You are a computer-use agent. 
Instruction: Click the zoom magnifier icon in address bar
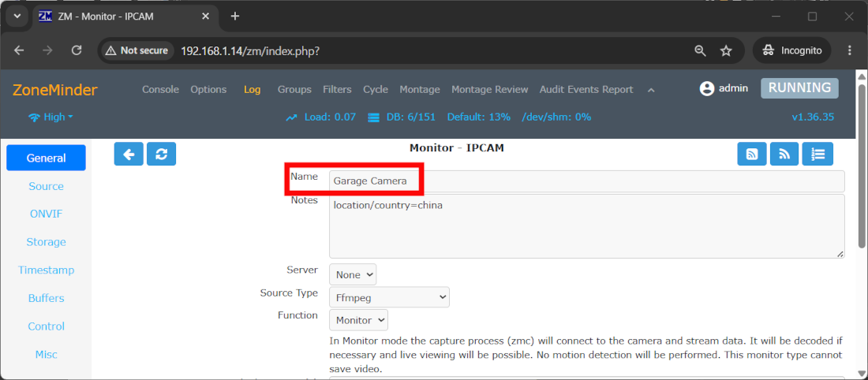pyautogui.click(x=700, y=51)
